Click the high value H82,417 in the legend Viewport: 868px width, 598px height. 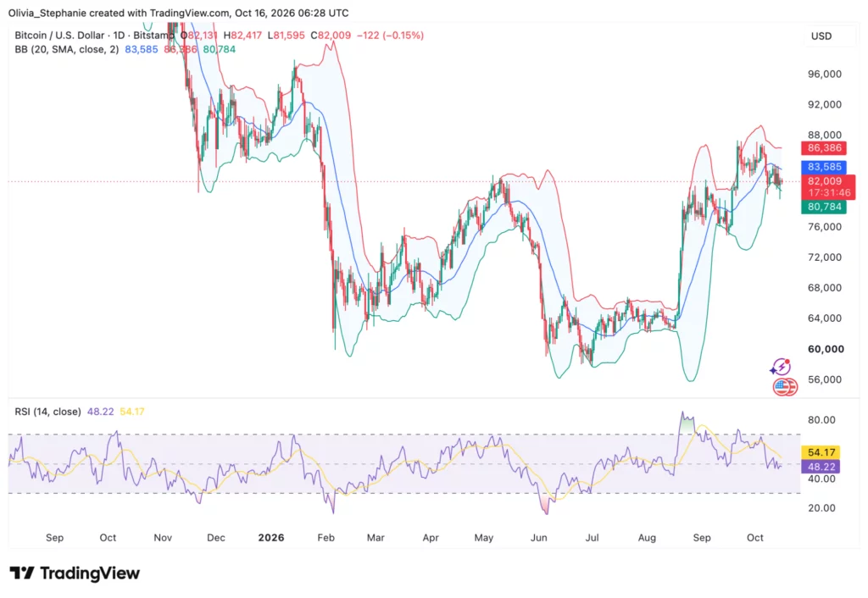(242, 36)
